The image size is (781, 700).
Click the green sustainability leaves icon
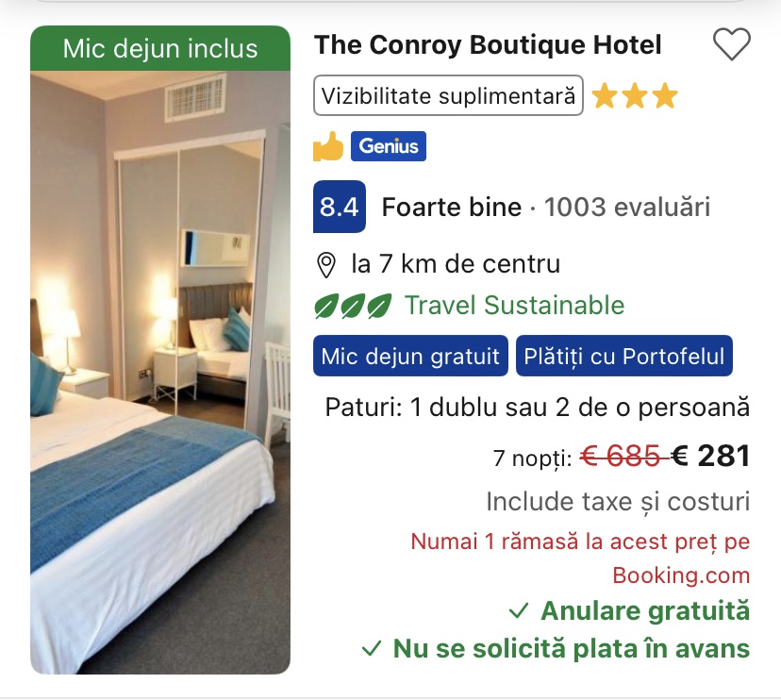coord(353,306)
